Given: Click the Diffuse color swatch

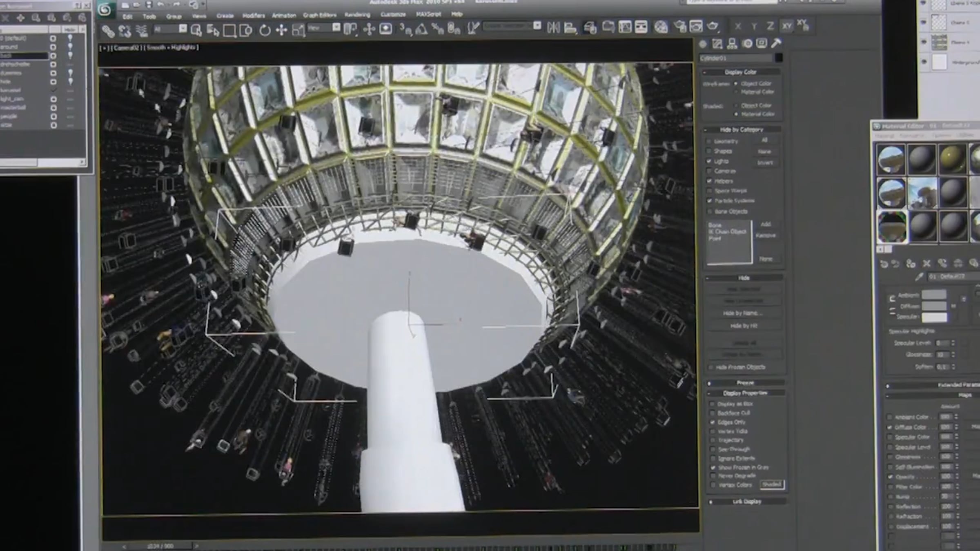Looking at the screenshot, I should click(934, 306).
